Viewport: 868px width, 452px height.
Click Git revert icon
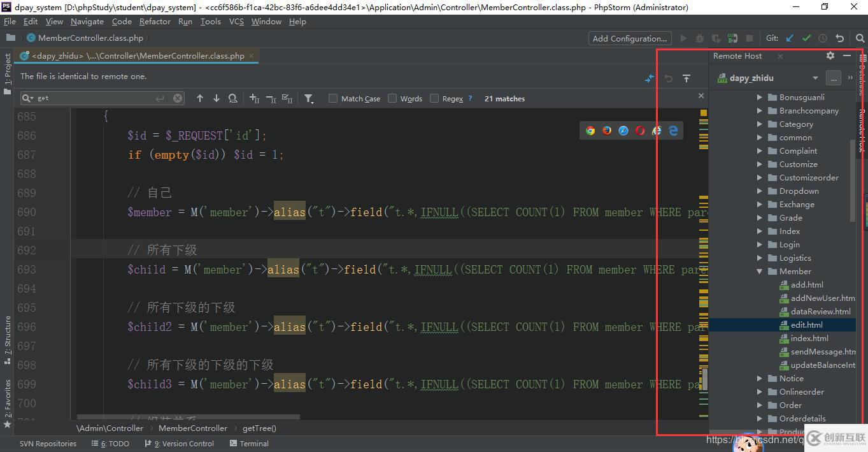(x=839, y=38)
